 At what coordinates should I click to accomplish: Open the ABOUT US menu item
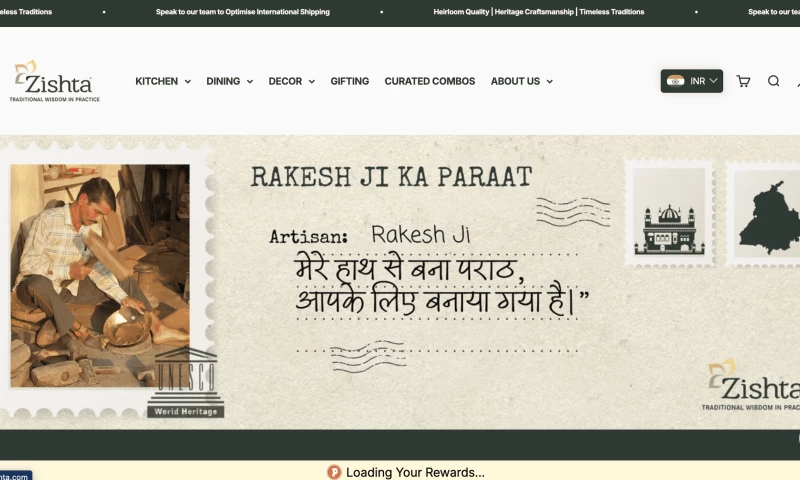pos(515,81)
